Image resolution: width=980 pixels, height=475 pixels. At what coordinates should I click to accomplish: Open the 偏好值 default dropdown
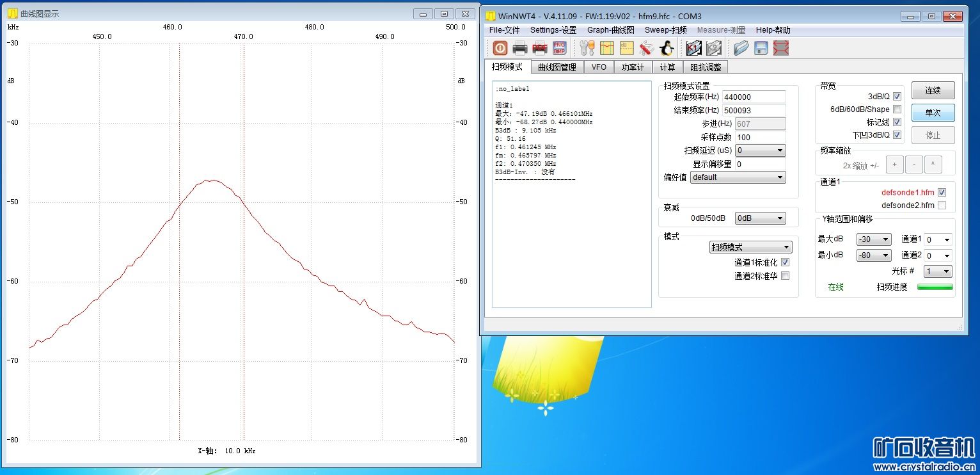coord(738,177)
